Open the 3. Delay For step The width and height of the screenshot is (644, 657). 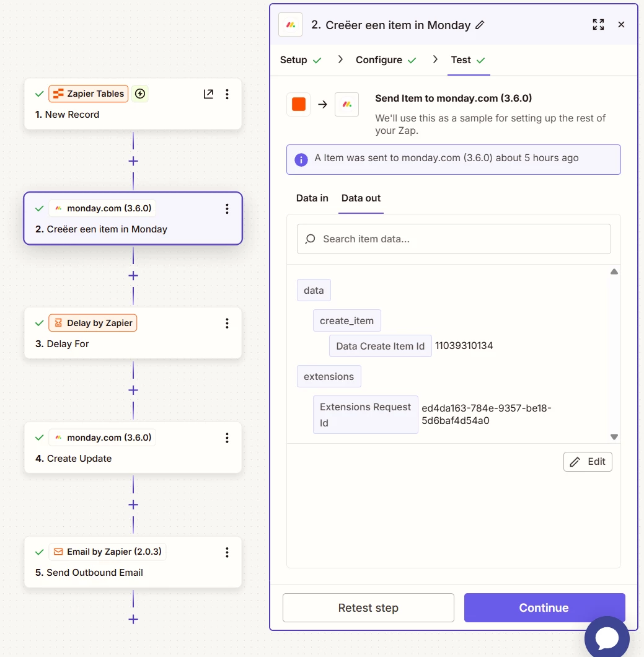(x=133, y=333)
